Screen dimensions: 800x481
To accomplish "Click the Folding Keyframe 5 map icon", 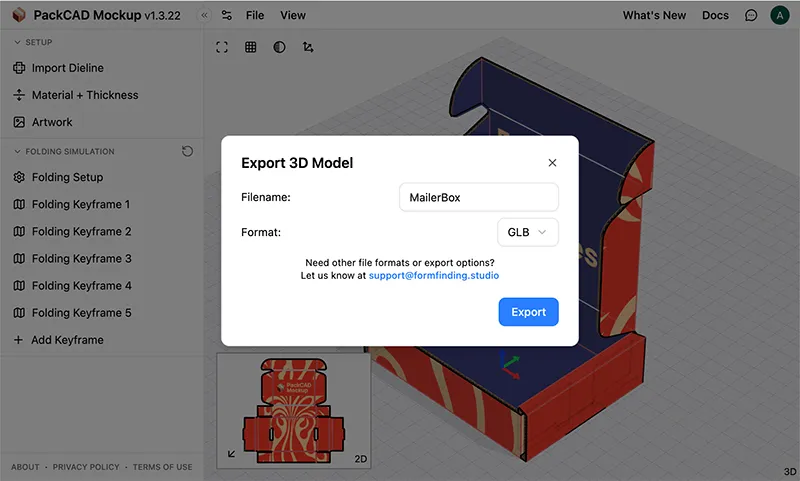I will point(19,312).
